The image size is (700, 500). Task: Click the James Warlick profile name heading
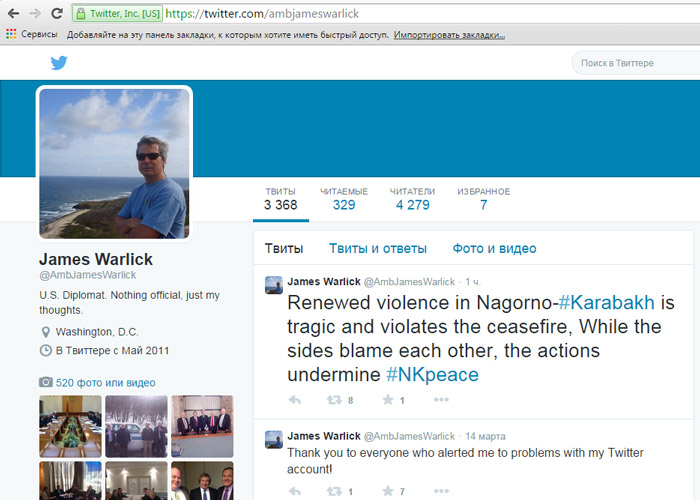pyautogui.click(x=96, y=259)
